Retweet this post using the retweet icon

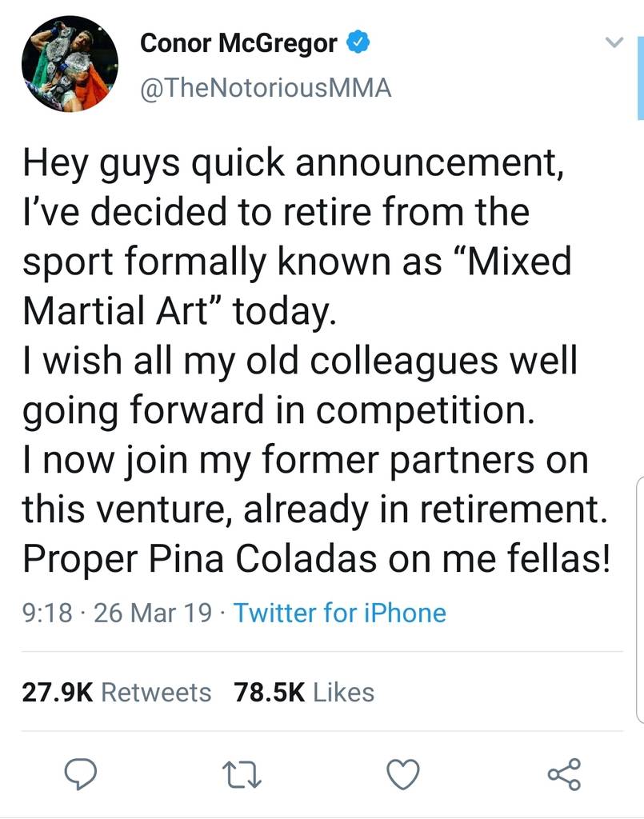[242, 774]
